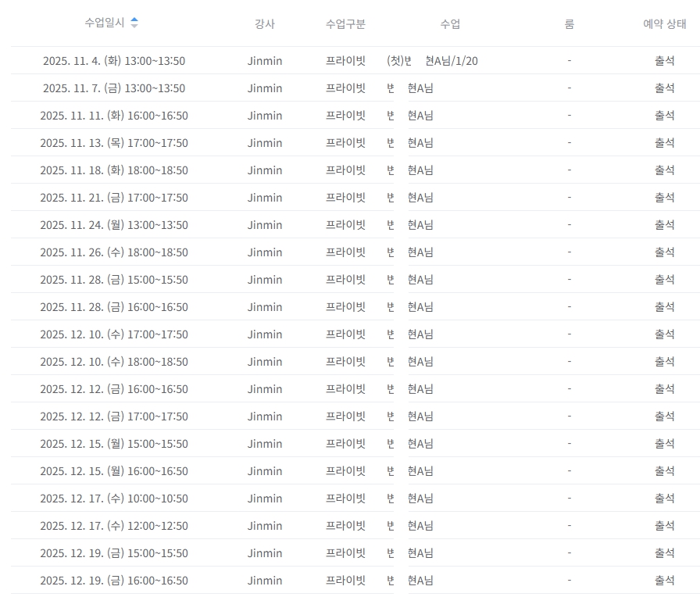Image resolution: width=700 pixels, height=597 pixels.
Task: Click 출석 status in the 11. 11. row
Action: (x=664, y=116)
